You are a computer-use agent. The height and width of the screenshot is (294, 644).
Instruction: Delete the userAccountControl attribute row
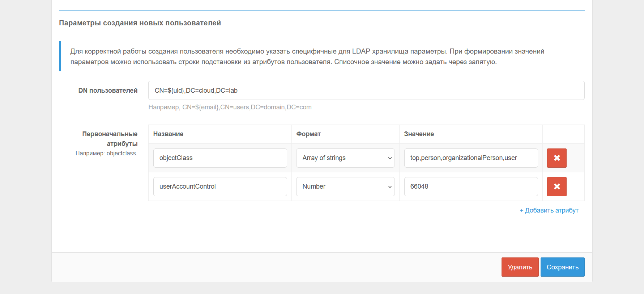pyautogui.click(x=556, y=186)
